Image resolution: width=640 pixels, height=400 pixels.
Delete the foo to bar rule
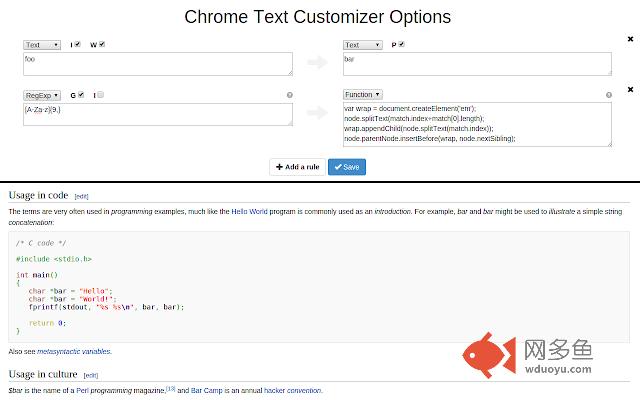coord(630,39)
